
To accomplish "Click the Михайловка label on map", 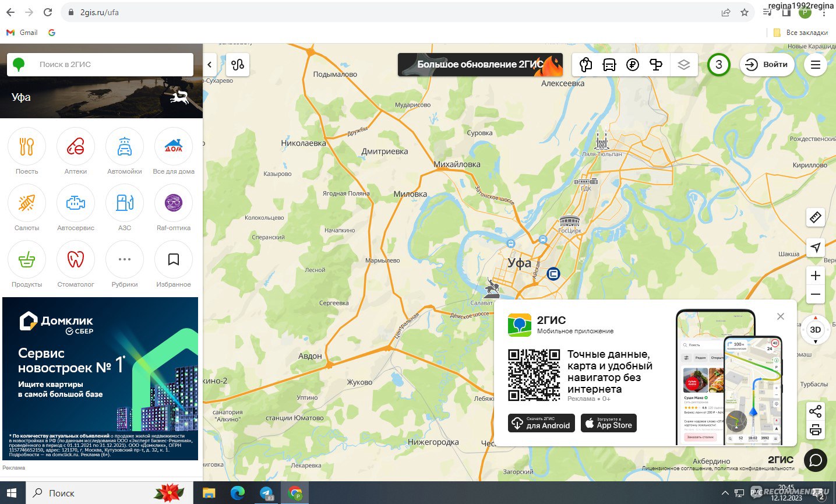I will 457,164.
